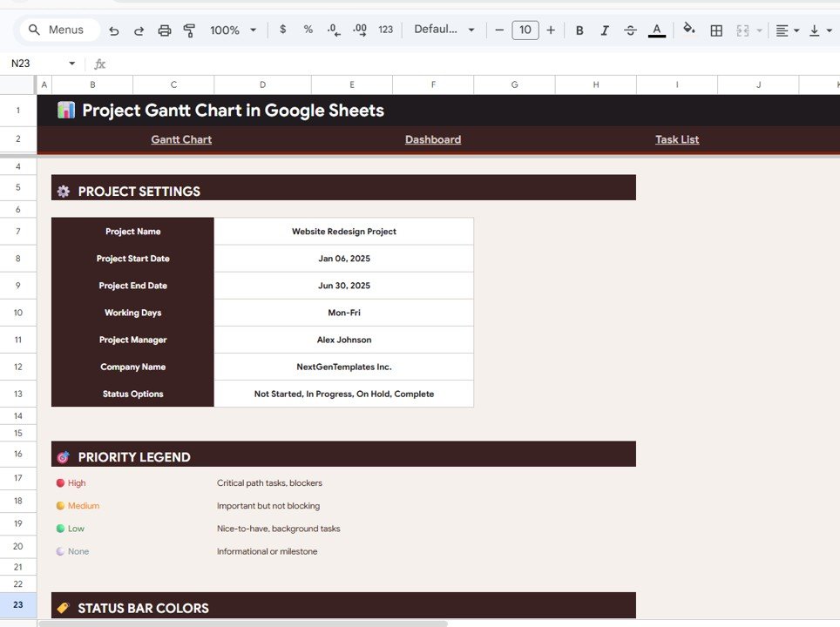Image resolution: width=840 pixels, height=627 pixels.
Task: Select the Paint format tool
Action: pyautogui.click(x=189, y=29)
